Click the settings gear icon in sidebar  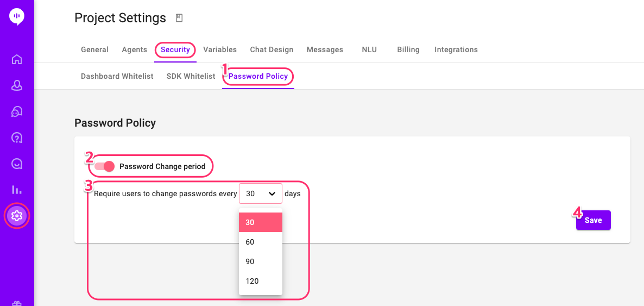coord(17,215)
